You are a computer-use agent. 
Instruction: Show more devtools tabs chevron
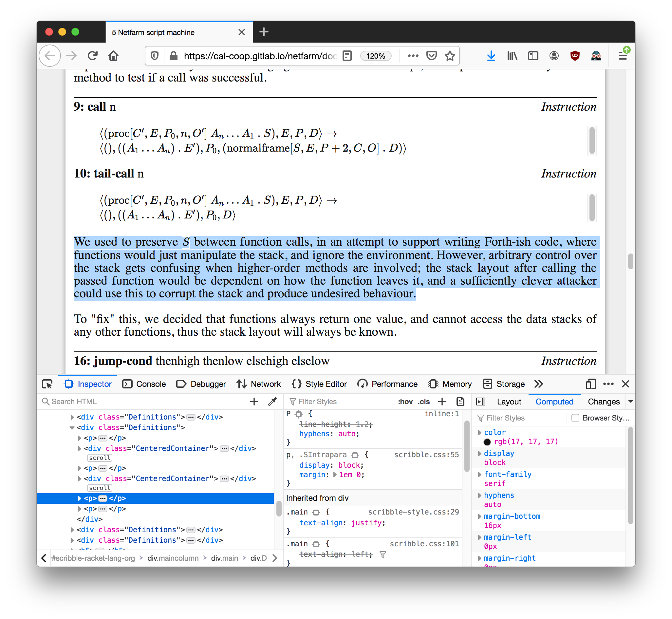coord(539,384)
